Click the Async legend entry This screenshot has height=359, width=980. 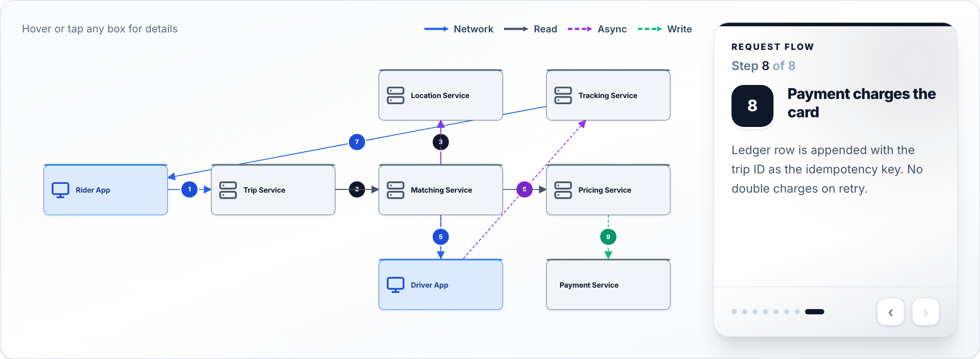pos(597,29)
